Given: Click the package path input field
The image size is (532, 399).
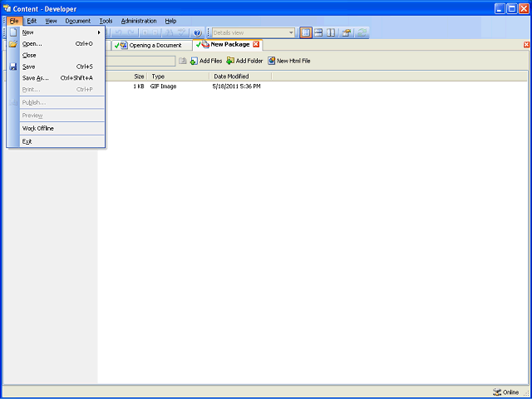Looking at the screenshot, I should (140, 61).
